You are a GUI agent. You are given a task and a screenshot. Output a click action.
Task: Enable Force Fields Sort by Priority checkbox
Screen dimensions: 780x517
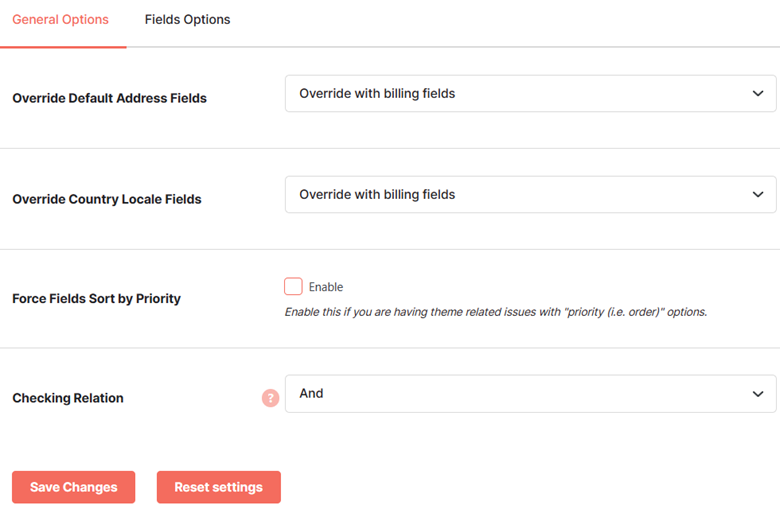[x=293, y=287]
